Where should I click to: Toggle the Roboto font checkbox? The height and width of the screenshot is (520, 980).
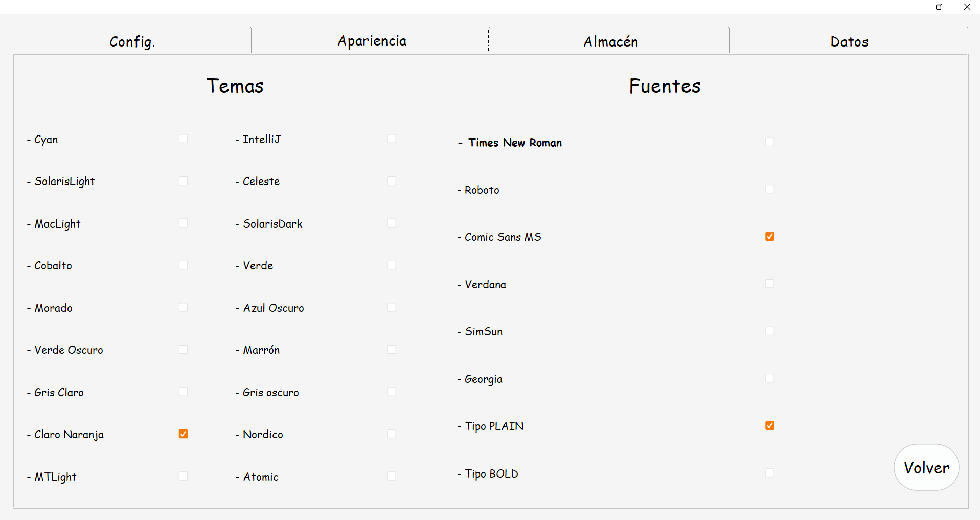[x=770, y=189]
